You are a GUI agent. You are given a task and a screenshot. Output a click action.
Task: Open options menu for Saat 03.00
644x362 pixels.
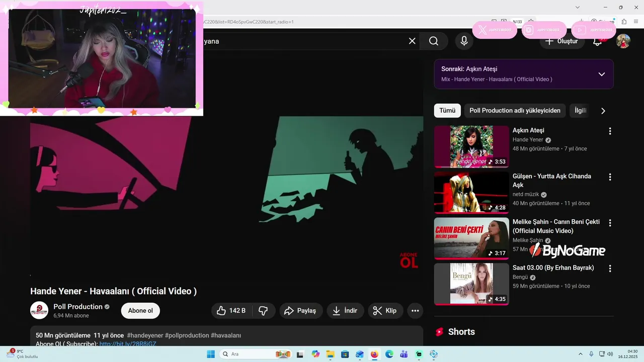click(610, 268)
